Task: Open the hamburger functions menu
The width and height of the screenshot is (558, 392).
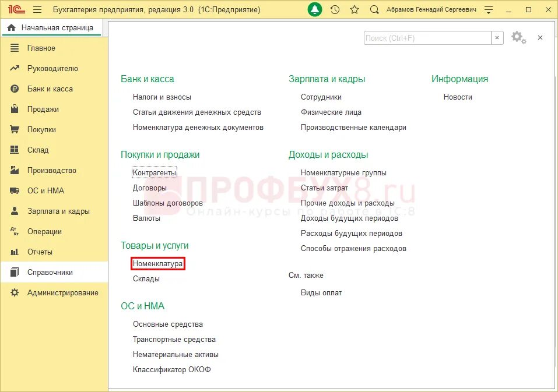Action: pos(37,9)
